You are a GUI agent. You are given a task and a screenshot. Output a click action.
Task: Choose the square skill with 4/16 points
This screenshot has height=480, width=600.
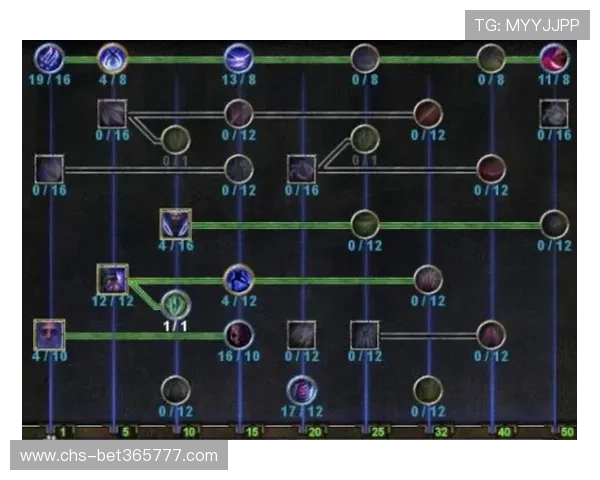click(x=175, y=224)
